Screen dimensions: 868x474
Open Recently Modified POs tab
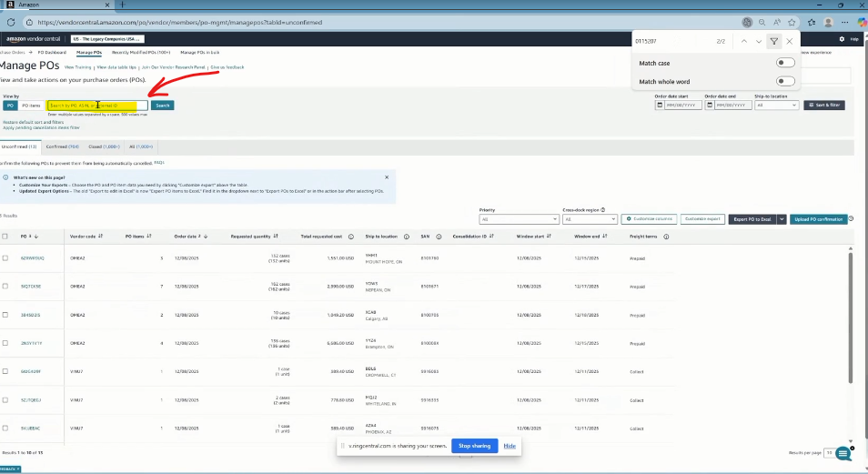coord(141,52)
